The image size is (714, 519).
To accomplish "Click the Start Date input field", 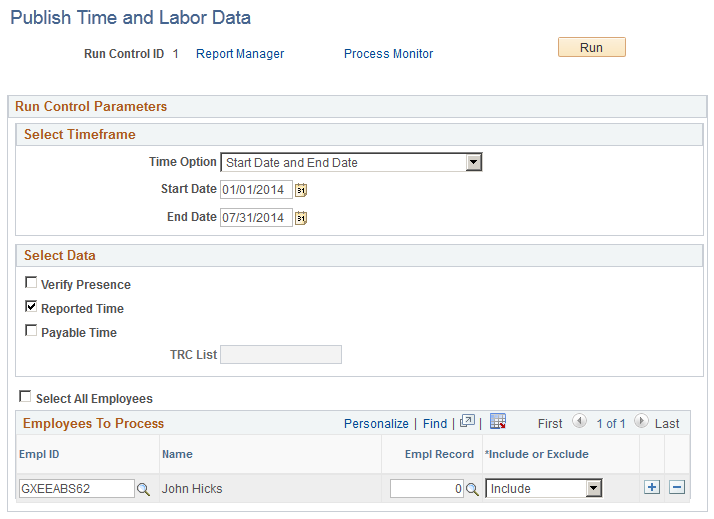I will pyautogui.click(x=256, y=190).
